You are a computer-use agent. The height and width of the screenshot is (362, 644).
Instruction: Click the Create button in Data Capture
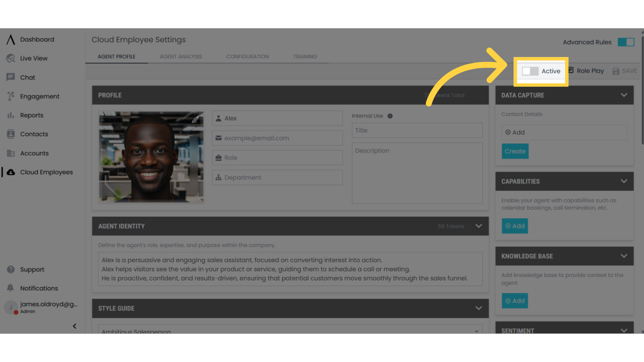point(515,151)
